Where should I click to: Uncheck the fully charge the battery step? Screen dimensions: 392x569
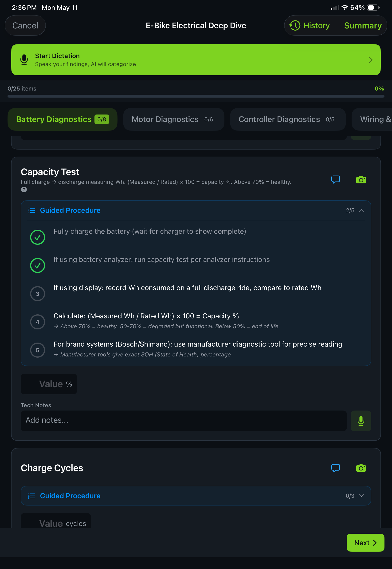38,237
